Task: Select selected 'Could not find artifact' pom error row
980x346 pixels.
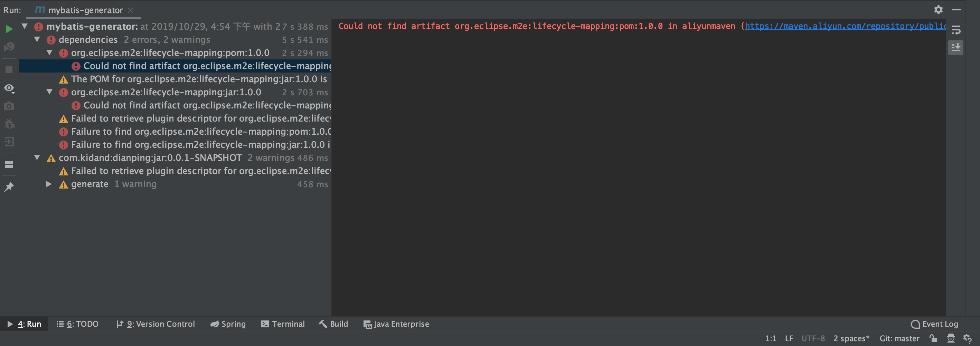Action: [176, 66]
